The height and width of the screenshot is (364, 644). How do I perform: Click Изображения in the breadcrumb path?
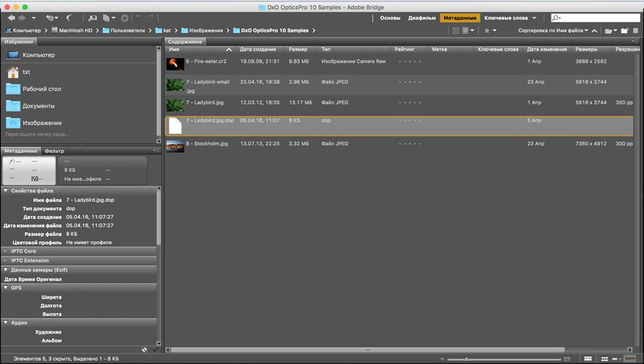tap(202, 31)
